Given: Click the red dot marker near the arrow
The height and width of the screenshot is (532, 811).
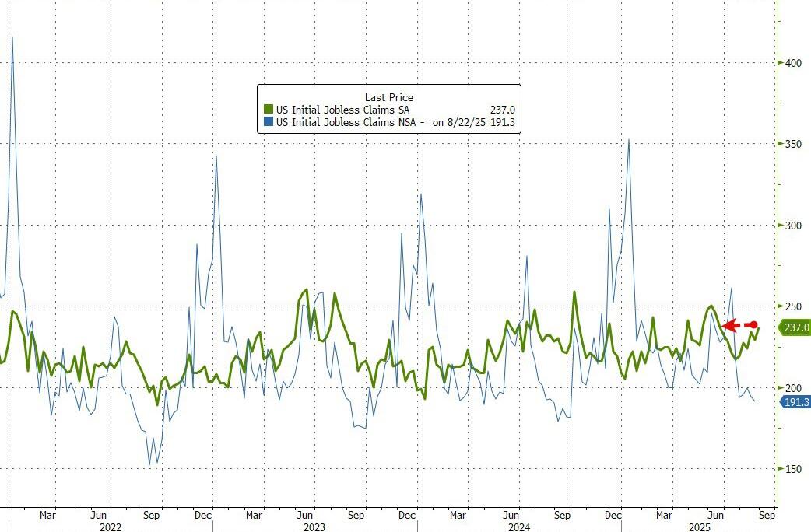Looking at the screenshot, I should tap(753, 324).
